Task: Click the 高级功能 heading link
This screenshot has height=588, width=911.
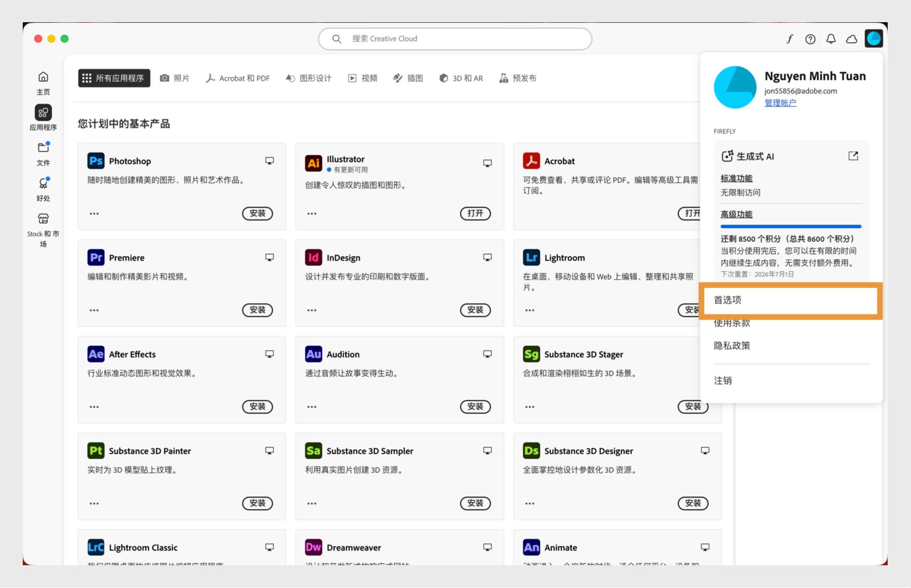Action: pos(736,214)
